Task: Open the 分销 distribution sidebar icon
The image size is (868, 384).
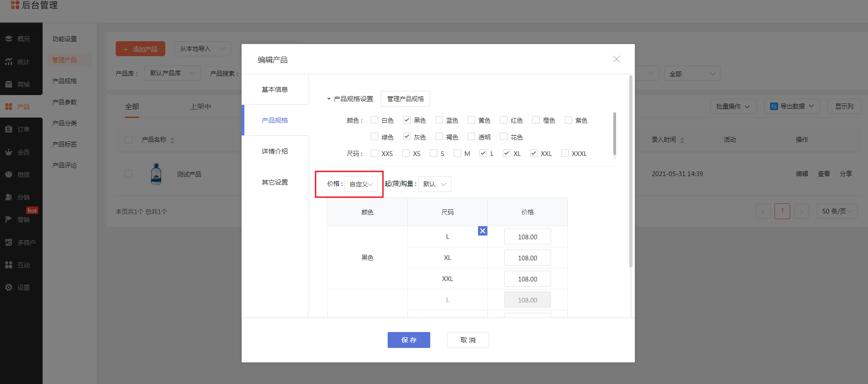Action: point(9,197)
